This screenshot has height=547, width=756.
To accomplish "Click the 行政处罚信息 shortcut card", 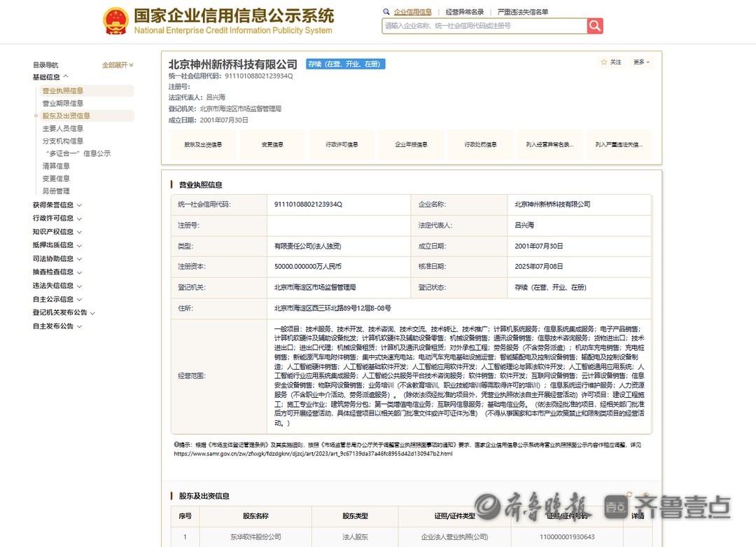I will (481, 145).
